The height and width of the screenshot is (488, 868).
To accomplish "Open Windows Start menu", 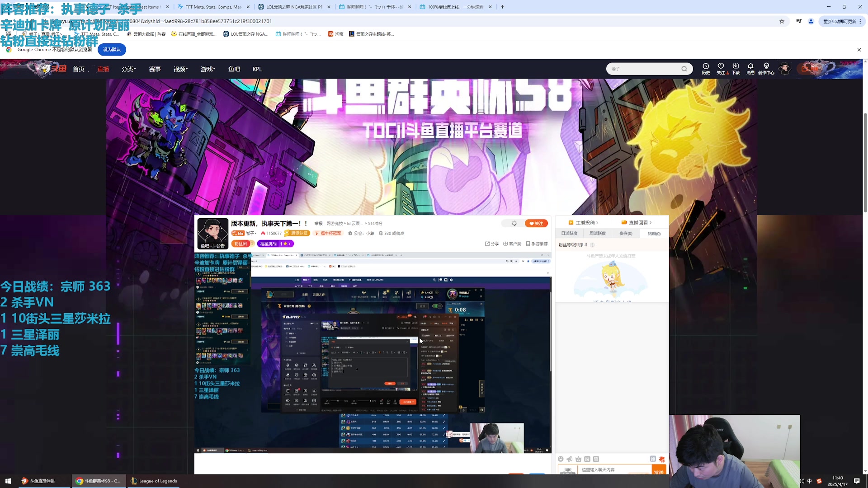I will pyautogui.click(x=8, y=481).
